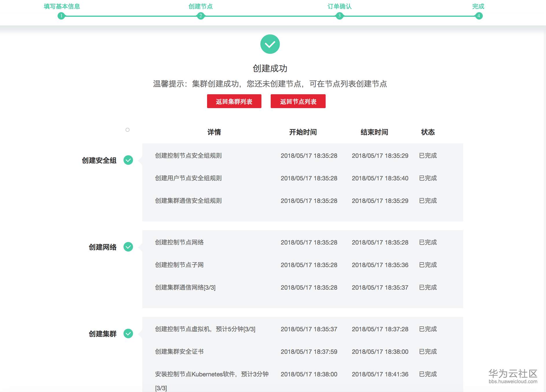
Task: Click step 3 circle icon for 订单确认
Action: point(339,16)
